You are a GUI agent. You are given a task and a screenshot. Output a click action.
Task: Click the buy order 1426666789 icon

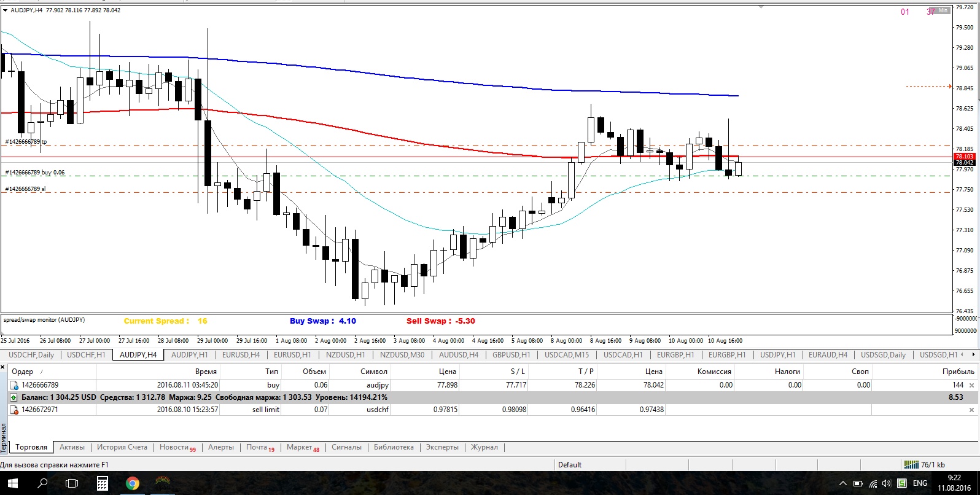[x=14, y=386]
